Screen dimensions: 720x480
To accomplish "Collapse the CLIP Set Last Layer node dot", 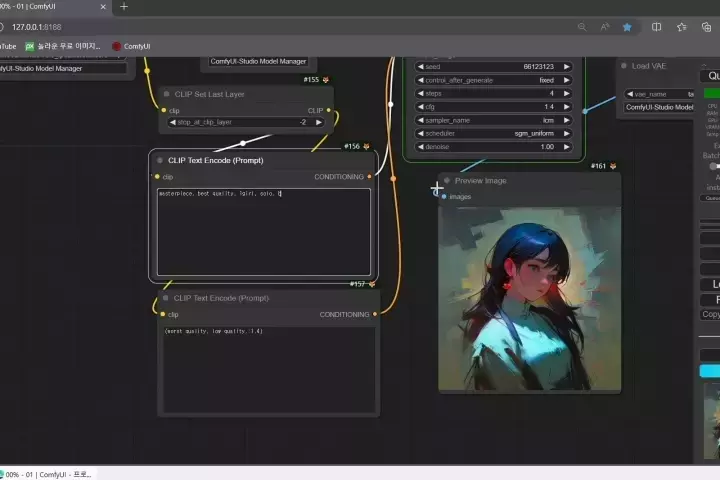I will pos(166,94).
